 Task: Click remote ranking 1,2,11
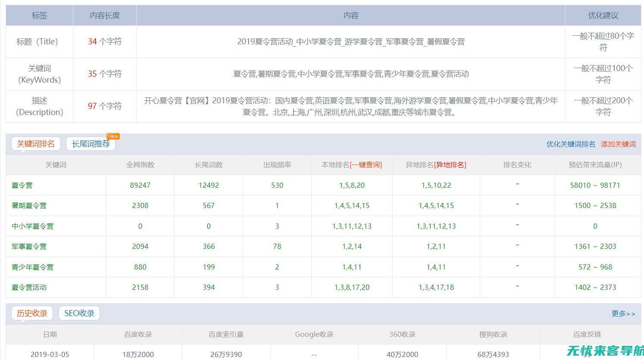[x=436, y=247]
